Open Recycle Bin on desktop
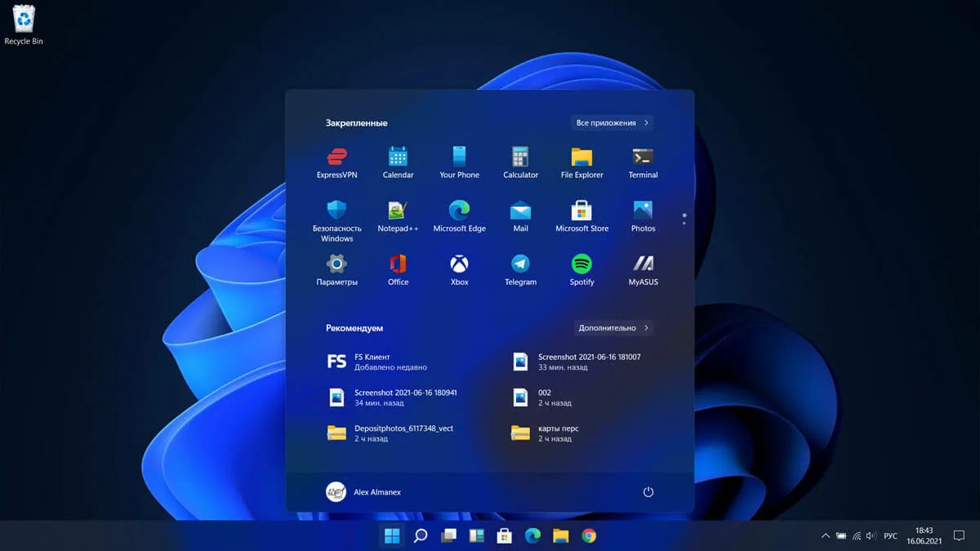This screenshot has height=551, width=980. click(x=24, y=24)
